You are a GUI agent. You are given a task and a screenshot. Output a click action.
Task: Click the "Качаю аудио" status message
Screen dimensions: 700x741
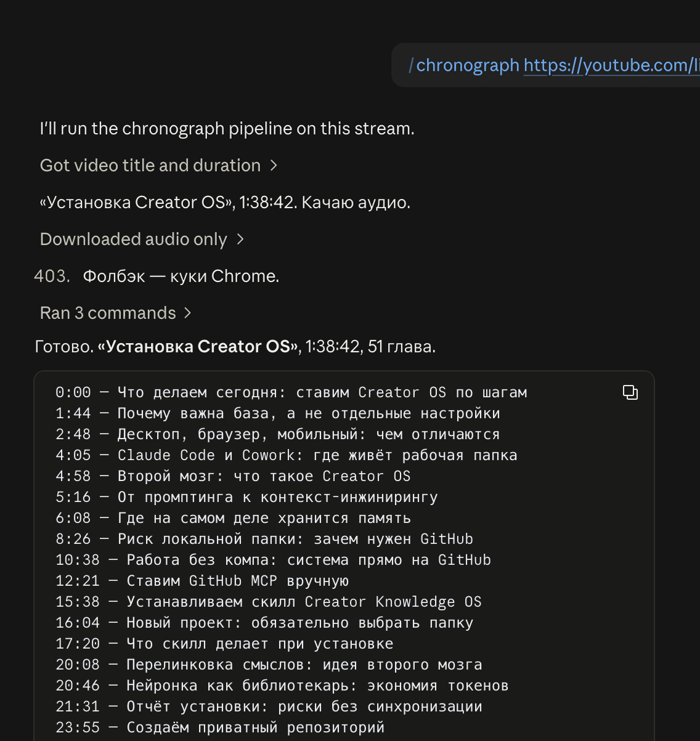(x=356, y=203)
